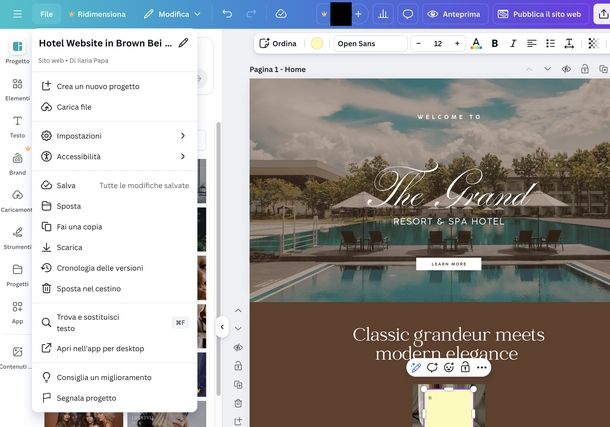Open the Elementi sidebar panel
The width and height of the screenshot is (610, 427).
pos(18,89)
